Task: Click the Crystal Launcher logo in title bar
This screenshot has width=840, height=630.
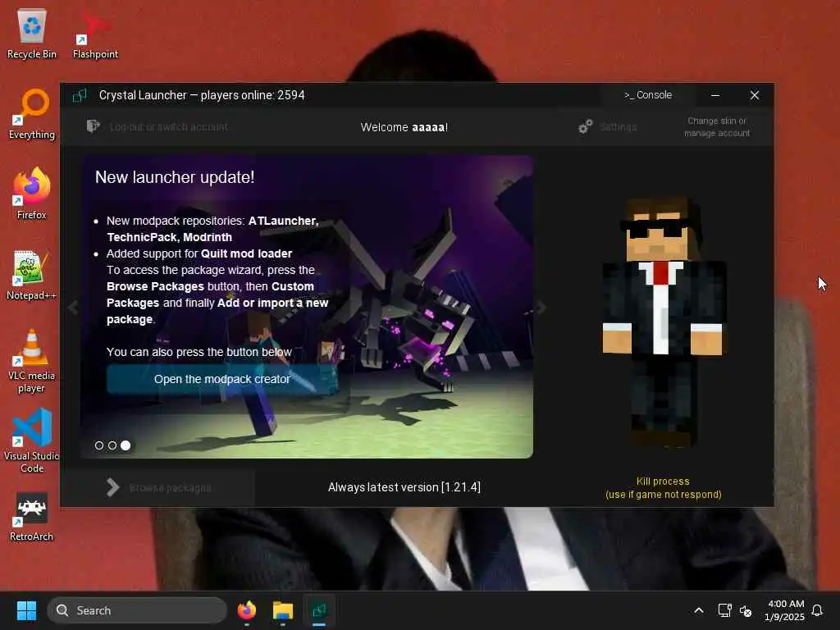Action: point(80,95)
